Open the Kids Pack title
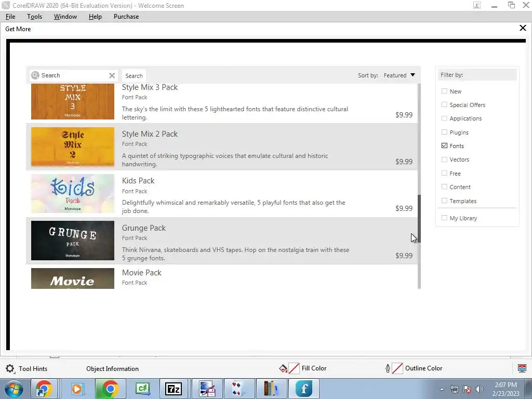The height and width of the screenshot is (399, 532). [x=138, y=181]
